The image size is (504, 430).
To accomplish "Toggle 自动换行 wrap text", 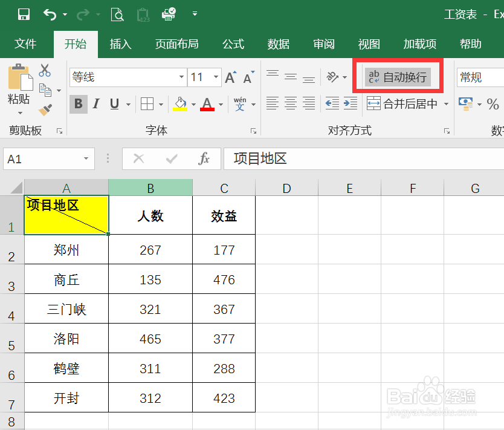I will point(397,77).
